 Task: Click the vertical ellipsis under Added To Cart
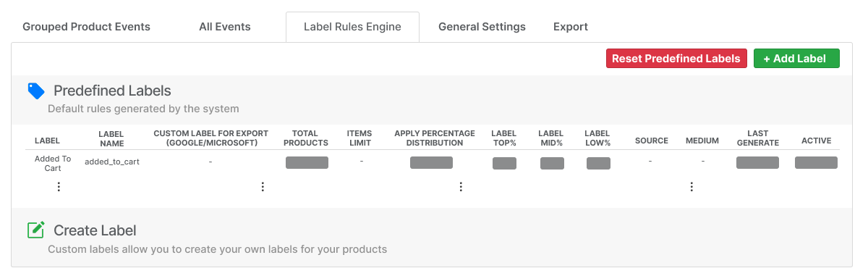click(x=59, y=187)
